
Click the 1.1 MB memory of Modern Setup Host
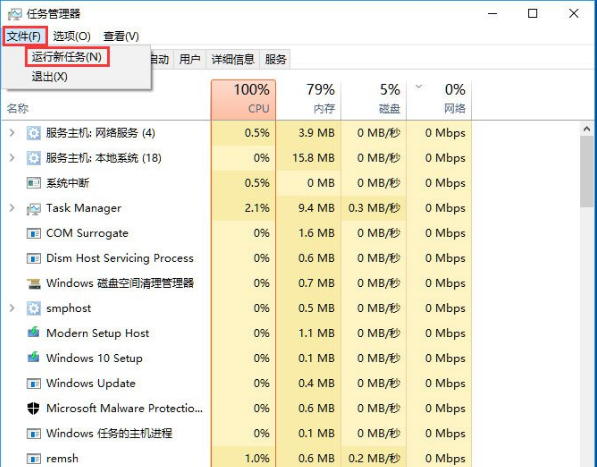click(316, 333)
